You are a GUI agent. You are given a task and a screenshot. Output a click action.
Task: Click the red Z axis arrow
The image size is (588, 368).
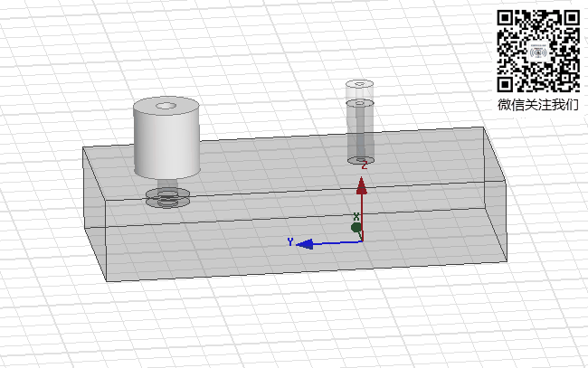[x=362, y=186]
